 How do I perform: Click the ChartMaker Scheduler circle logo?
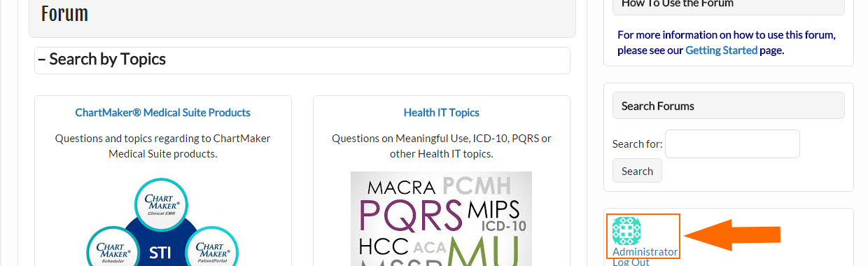113,247
